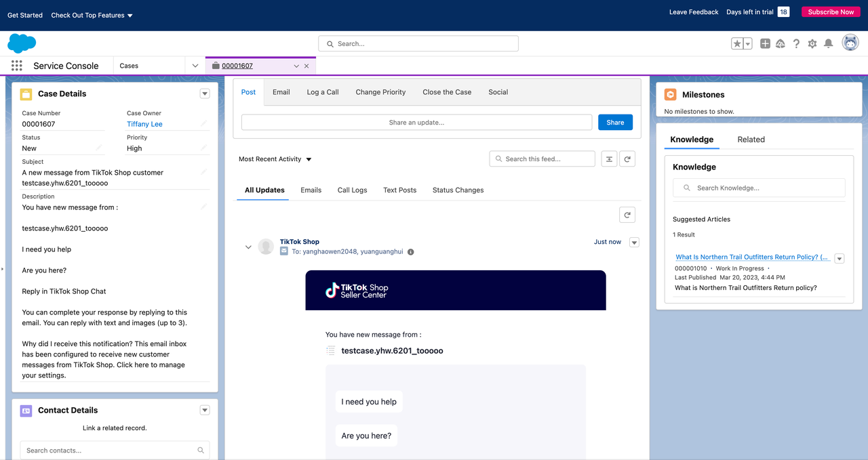Open the Global Actions plus icon
Viewport: 868px width, 460px height.
point(765,43)
